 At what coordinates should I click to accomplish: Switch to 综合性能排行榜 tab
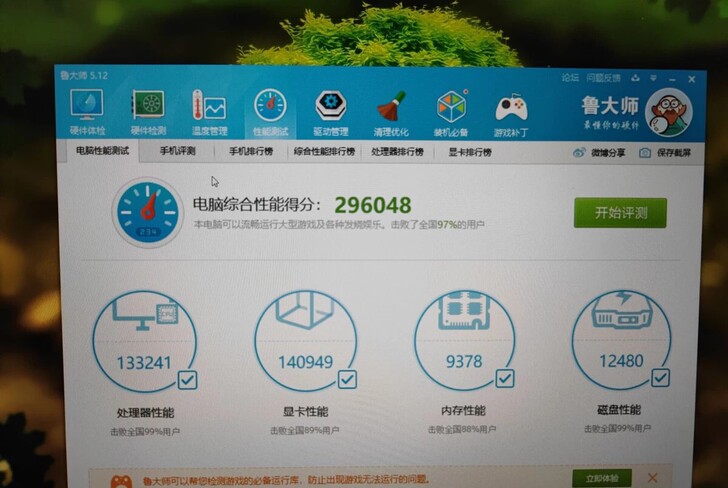pyautogui.click(x=324, y=152)
